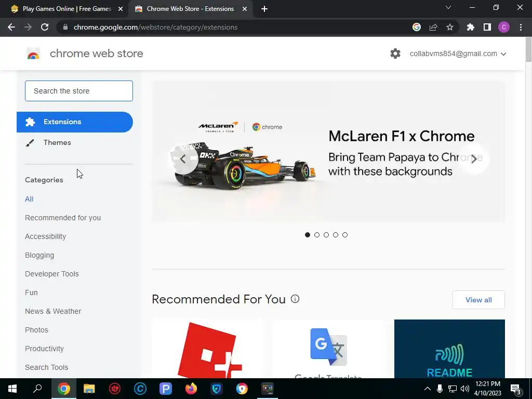Select the All category
The width and height of the screenshot is (532, 399).
[29, 199]
